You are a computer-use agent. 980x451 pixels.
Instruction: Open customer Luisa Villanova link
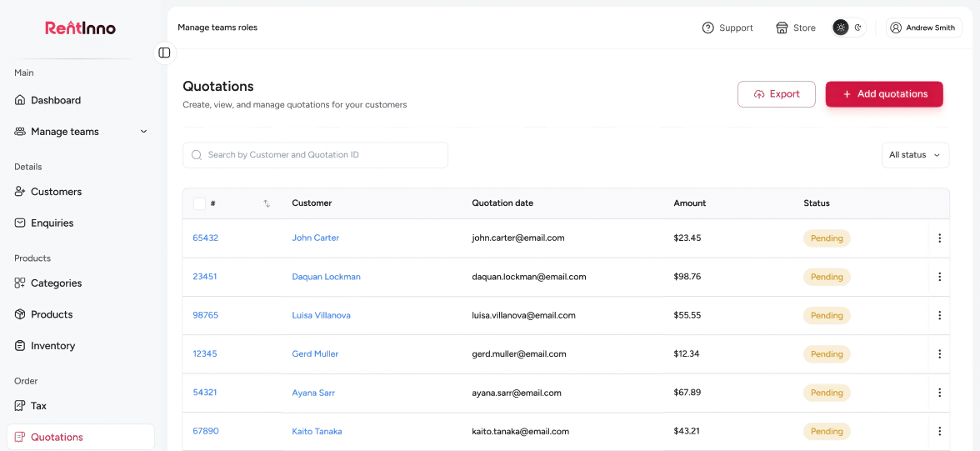point(322,315)
